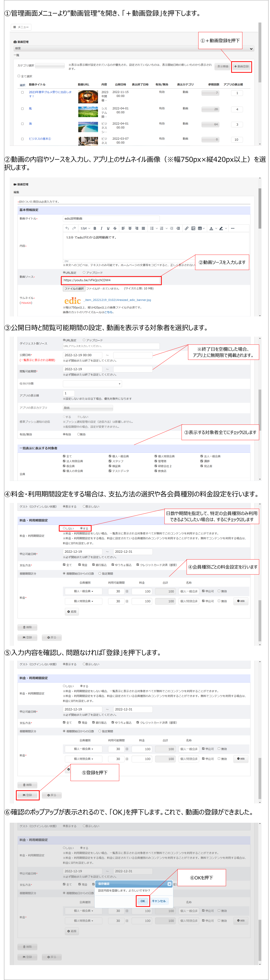Decrease indent in the editor toolbar
Image resolution: width=270 pixels, height=980 pixels.
click(x=172, y=228)
